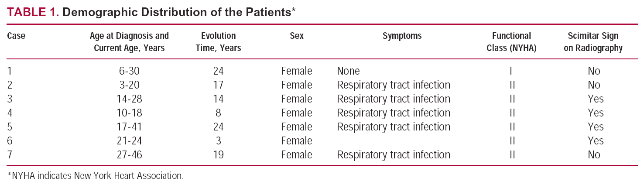Click the "Sex" column header
This screenshot has height=185, width=644.
click(297, 36)
